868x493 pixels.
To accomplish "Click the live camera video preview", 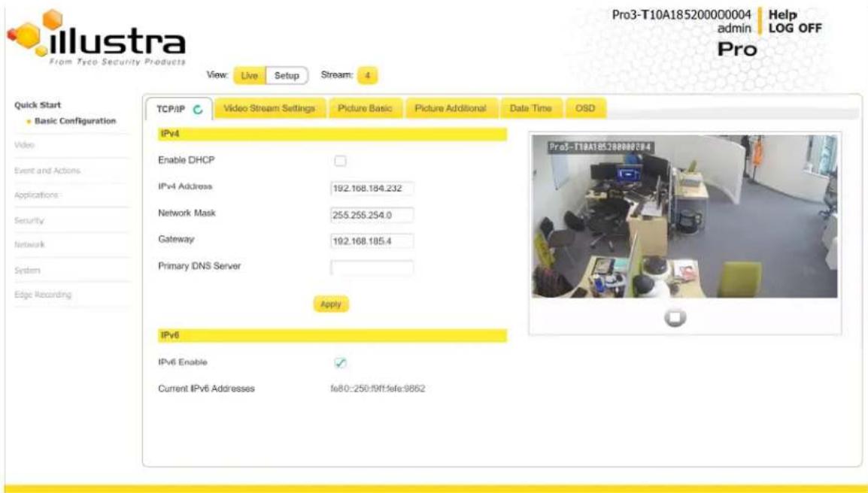I will click(684, 216).
